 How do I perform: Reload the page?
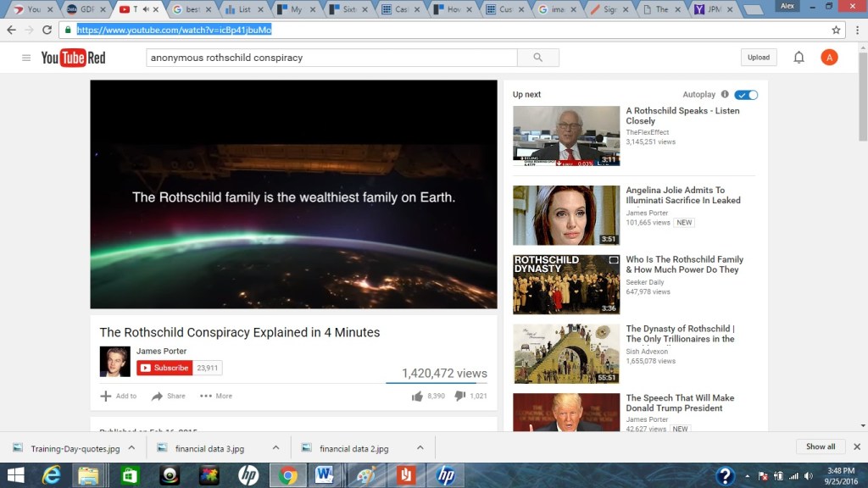pyautogui.click(x=47, y=30)
